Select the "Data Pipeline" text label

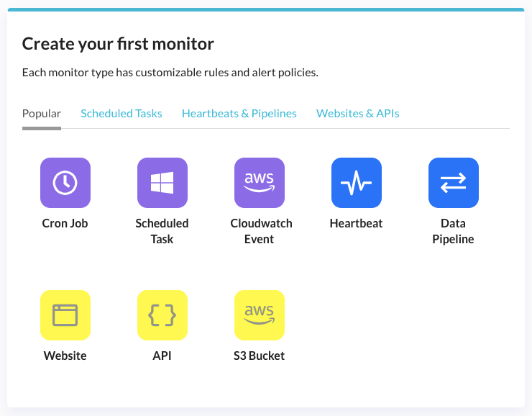[x=453, y=231]
